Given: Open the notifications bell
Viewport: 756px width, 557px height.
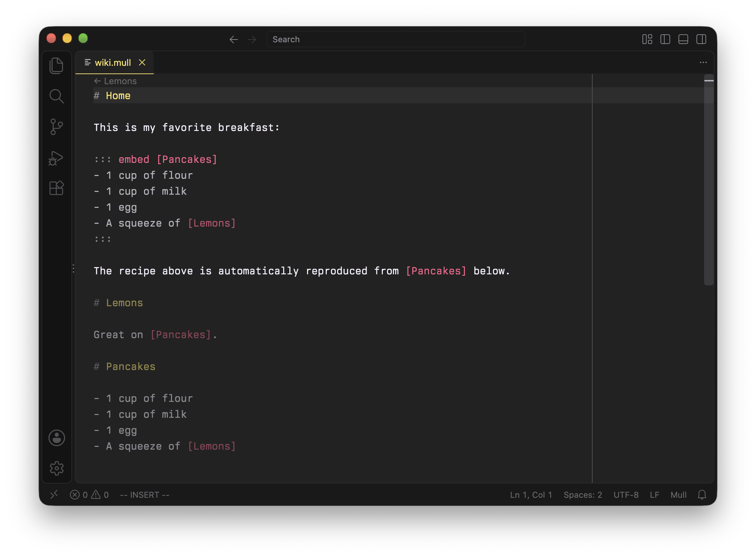Looking at the screenshot, I should point(702,495).
